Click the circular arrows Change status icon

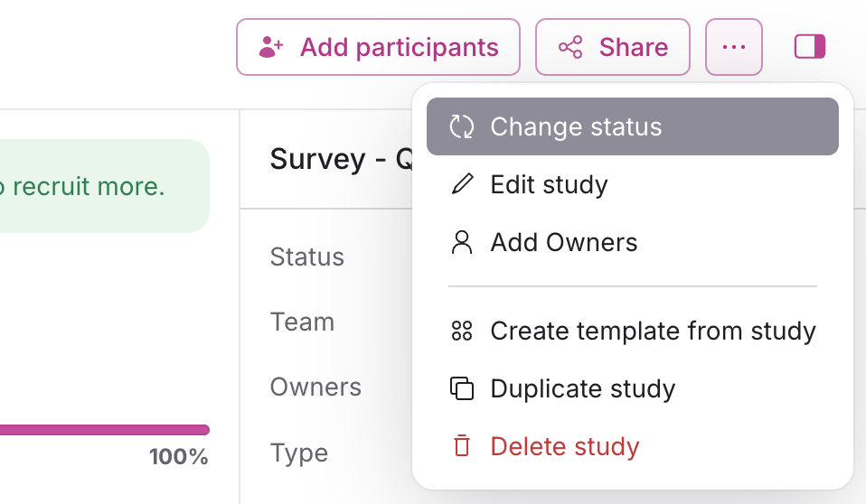[462, 127]
